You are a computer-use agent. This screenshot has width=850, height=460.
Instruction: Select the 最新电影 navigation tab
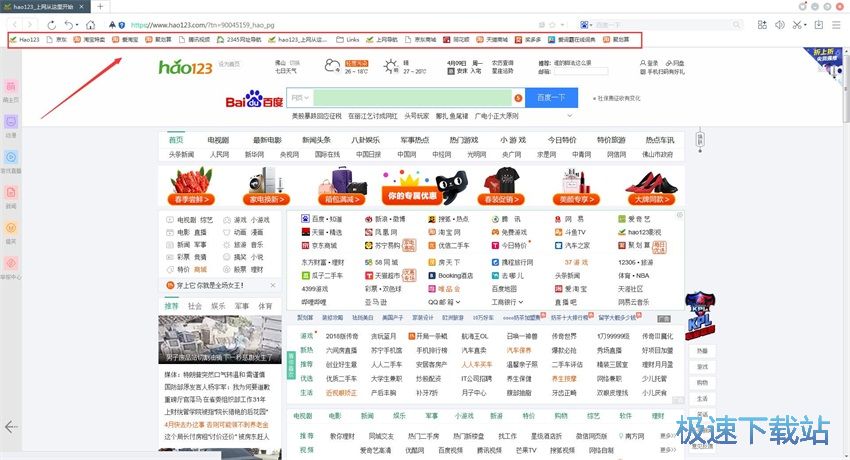click(267, 140)
